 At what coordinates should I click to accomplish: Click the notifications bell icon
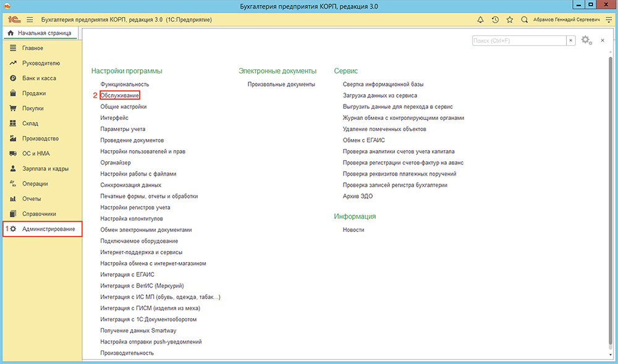[480, 20]
